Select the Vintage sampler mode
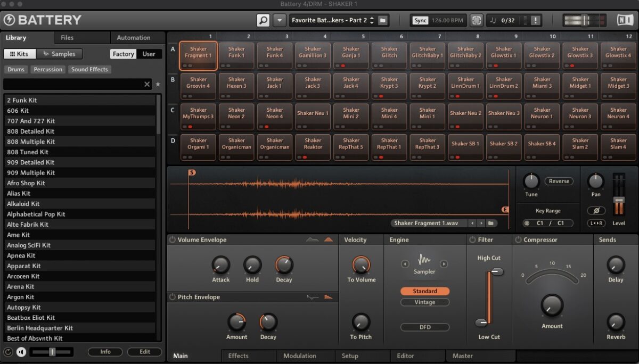639x364 pixels. [x=424, y=302]
